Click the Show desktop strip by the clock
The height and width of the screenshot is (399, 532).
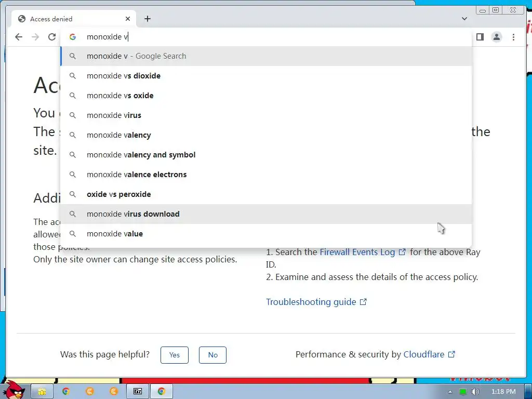pyautogui.click(x=528, y=392)
